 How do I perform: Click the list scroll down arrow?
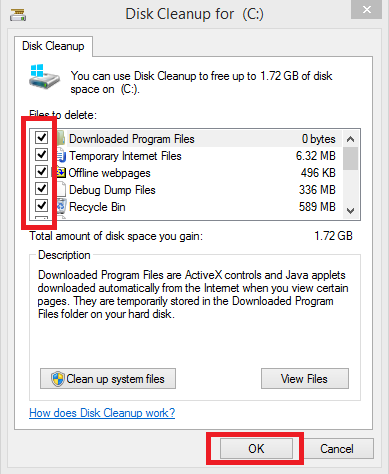pyautogui.click(x=350, y=211)
